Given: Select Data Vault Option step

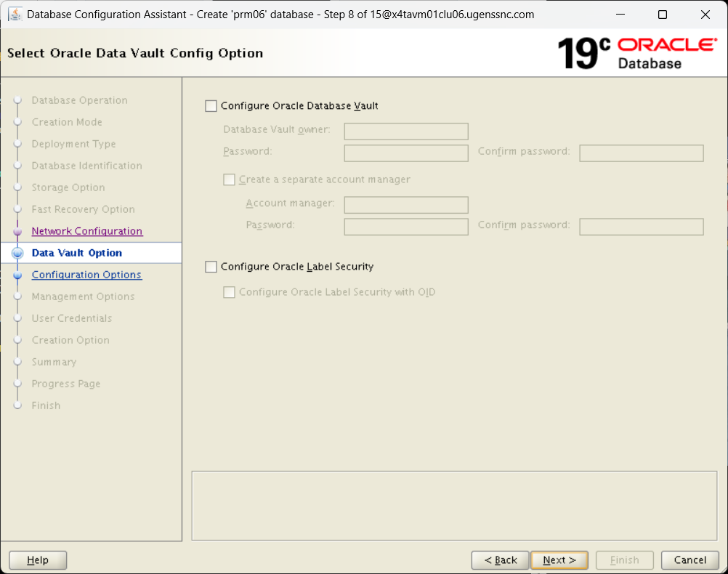Looking at the screenshot, I should click(x=76, y=253).
